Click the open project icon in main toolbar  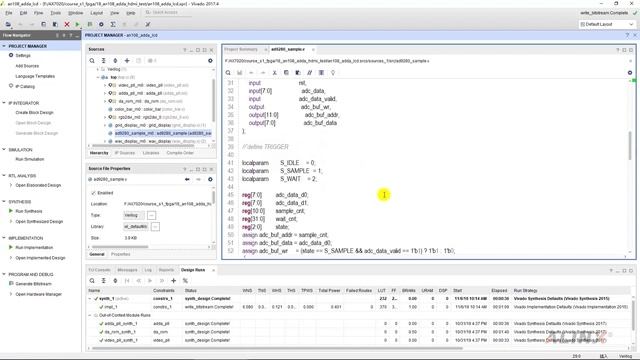[8, 24]
